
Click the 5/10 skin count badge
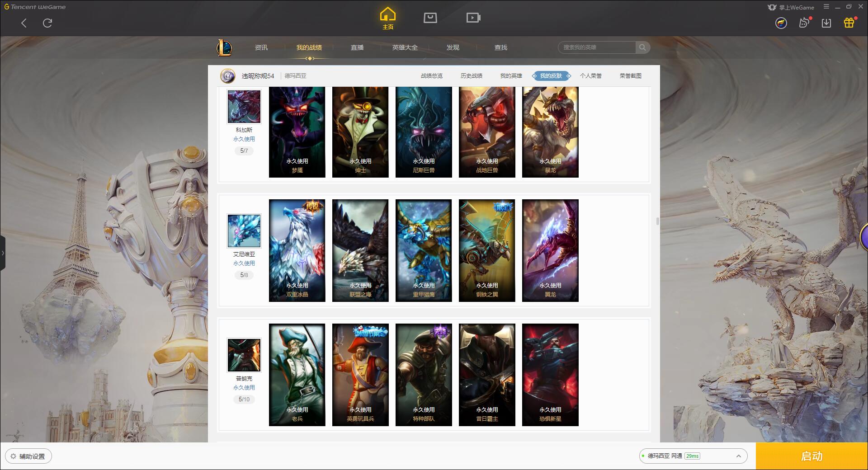point(244,399)
